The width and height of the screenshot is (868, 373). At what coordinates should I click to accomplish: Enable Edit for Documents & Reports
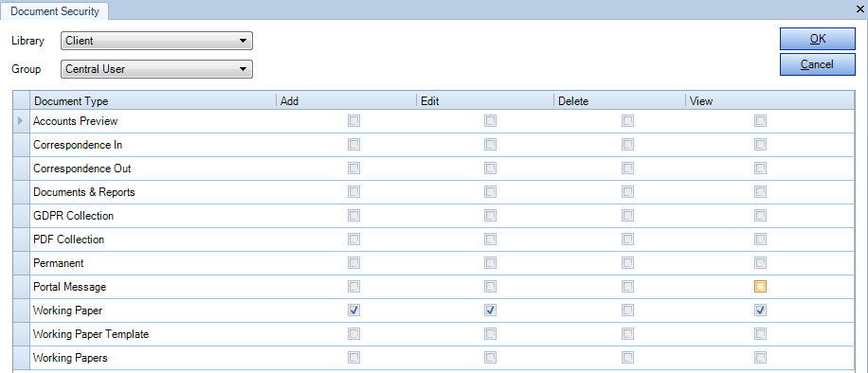(x=490, y=191)
